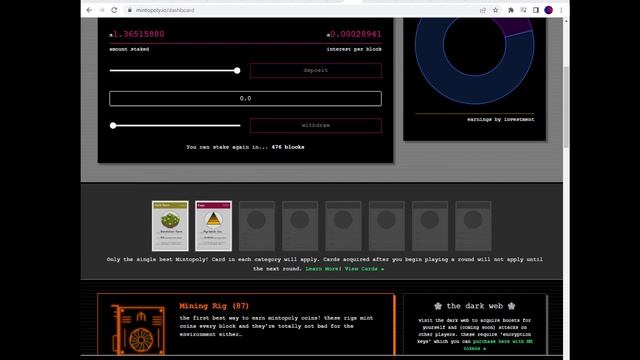Click the Mining Rig (87) heading
This screenshot has height=360, width=640.
pos(214,306)
